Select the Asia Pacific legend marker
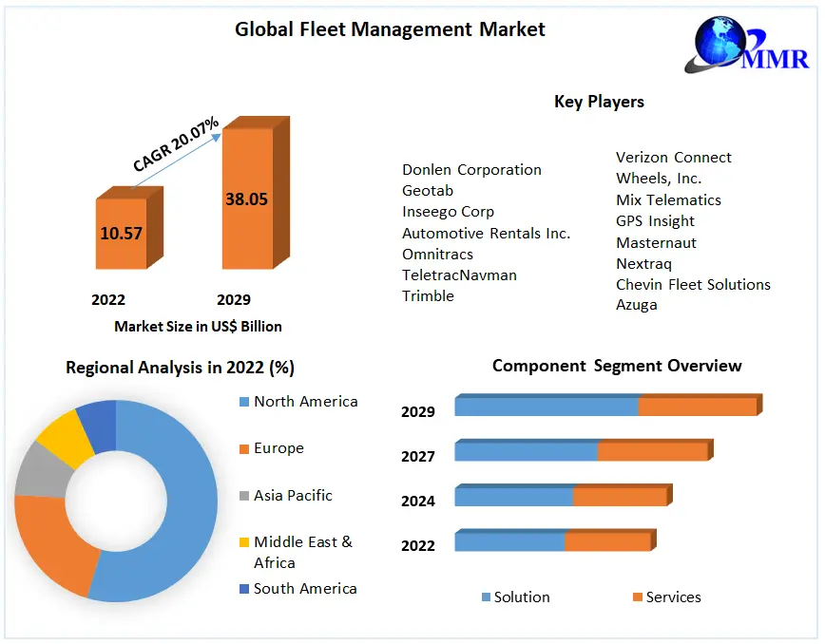 (x=243, y=495)
